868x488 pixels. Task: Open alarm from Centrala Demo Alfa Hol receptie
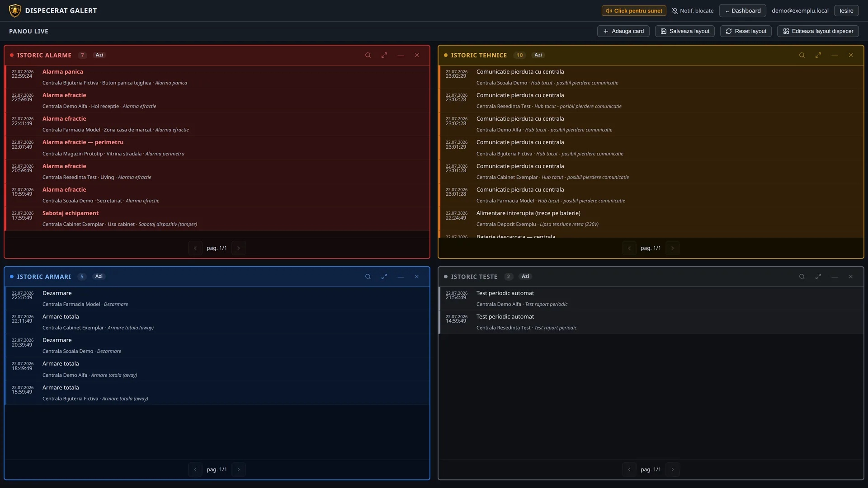click(217, 101)
